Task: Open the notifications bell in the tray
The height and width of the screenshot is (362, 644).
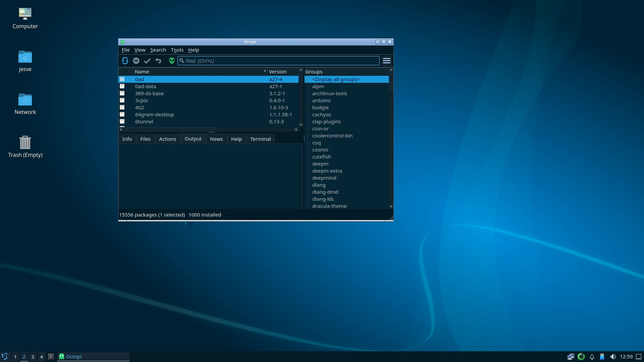Action: coord(592,357)
